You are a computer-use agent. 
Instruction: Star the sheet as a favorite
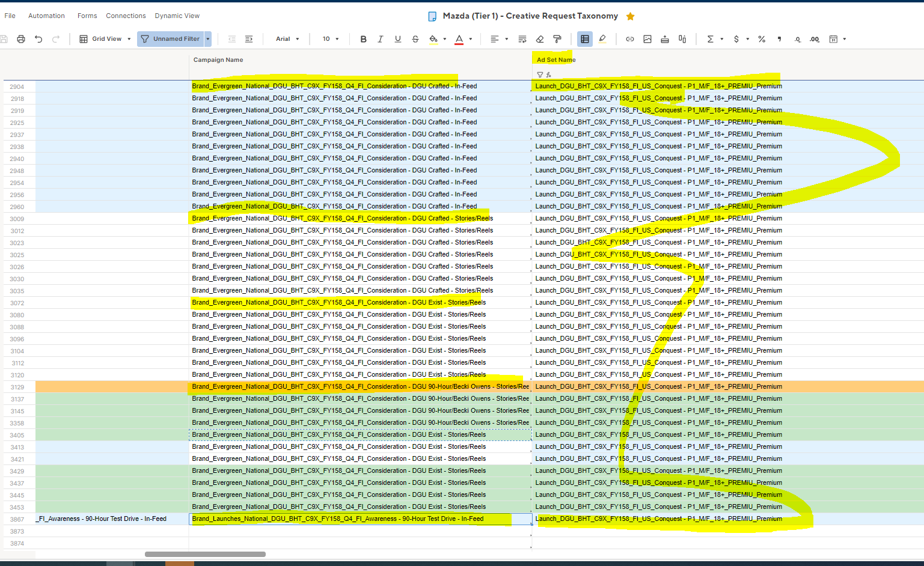(x=630, y=16)
